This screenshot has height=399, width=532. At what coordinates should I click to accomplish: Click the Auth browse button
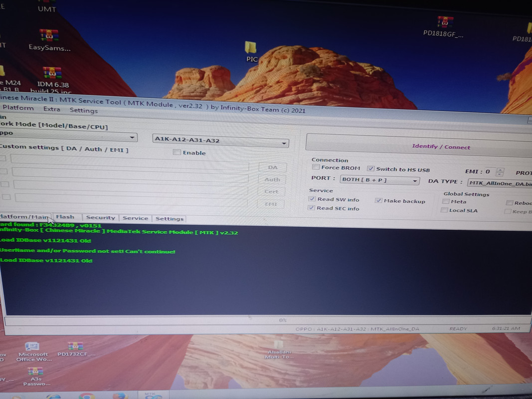(x=272, y=180)
